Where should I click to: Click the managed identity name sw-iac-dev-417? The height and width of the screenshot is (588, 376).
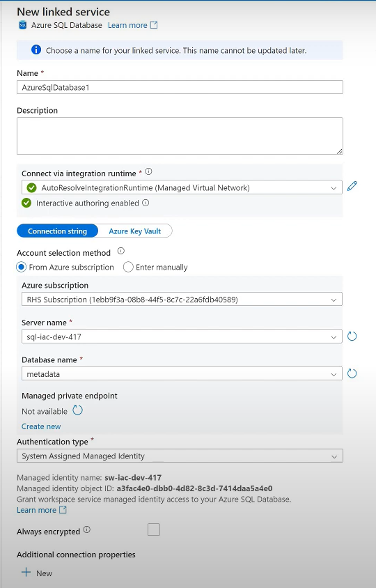(133, 478)
